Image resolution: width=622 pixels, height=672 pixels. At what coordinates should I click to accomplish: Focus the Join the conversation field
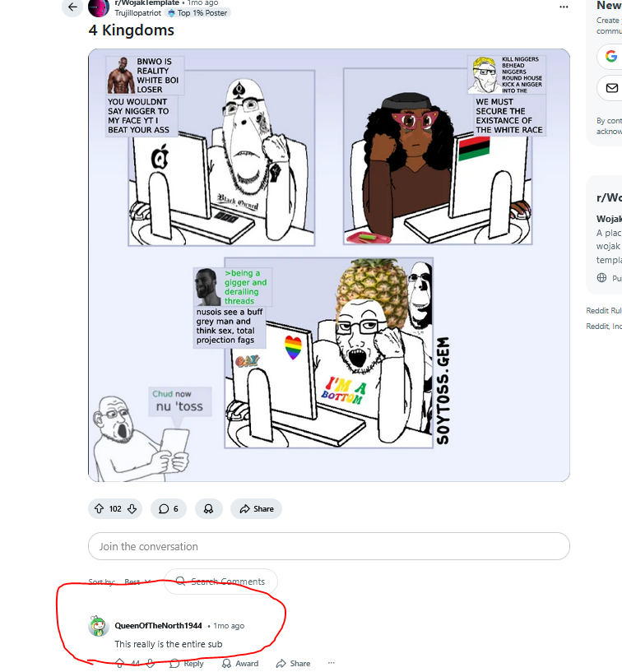pos(329,546)
